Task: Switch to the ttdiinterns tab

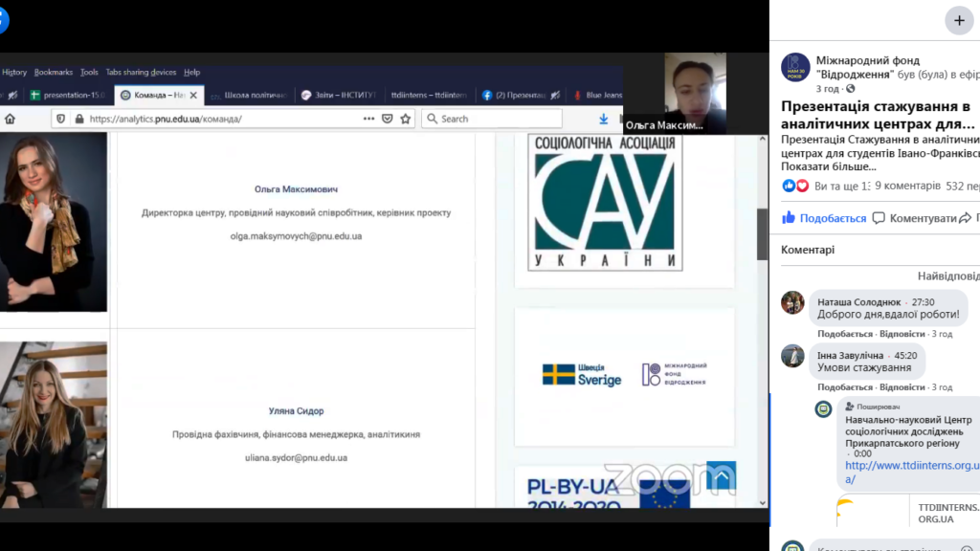Action: pyautogui.click(x=429, y=95)
